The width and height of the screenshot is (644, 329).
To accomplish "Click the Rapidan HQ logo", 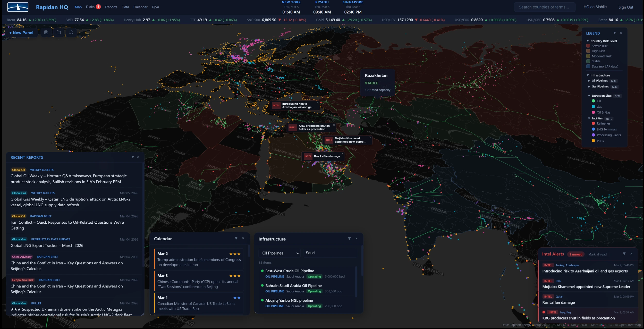I will click(18, 7).
